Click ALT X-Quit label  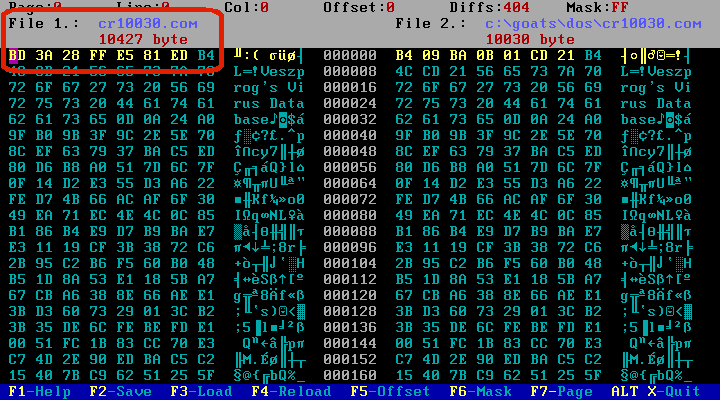(656, 391)
